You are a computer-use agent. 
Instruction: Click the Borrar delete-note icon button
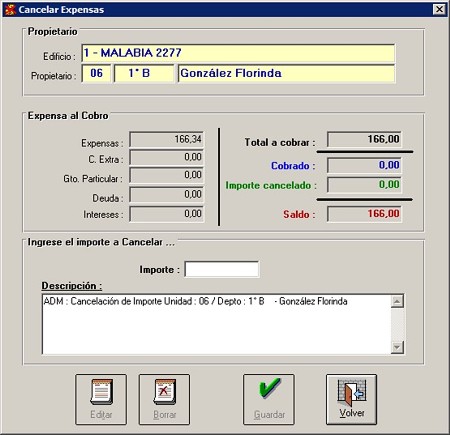point(164,399)
